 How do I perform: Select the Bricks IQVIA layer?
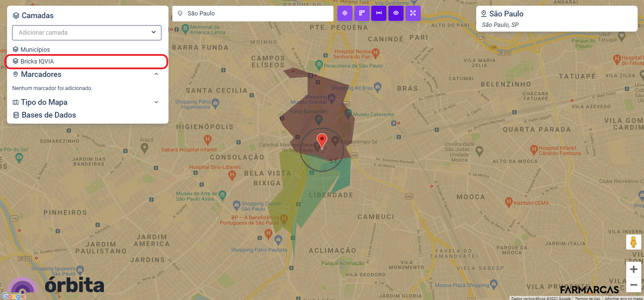point(37,61)
